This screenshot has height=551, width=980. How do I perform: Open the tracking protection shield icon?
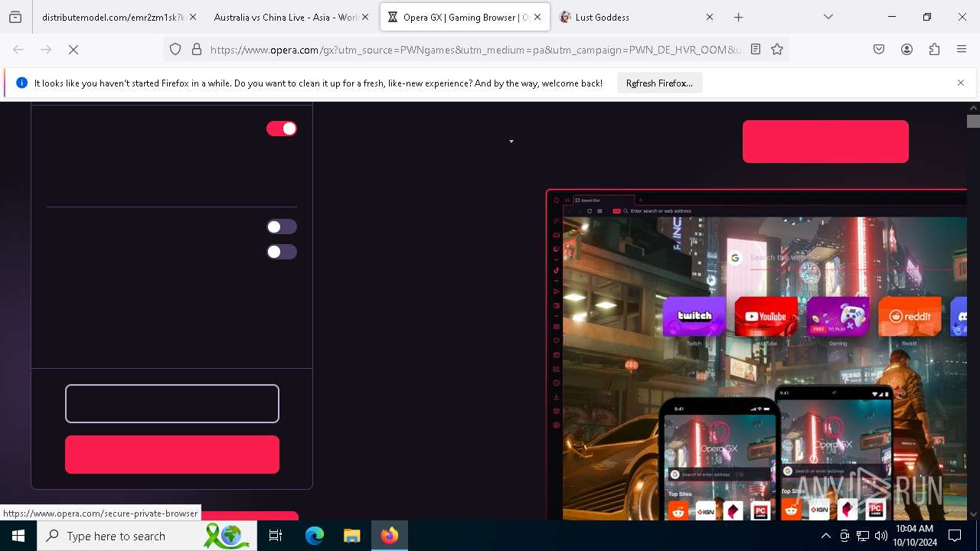[175, 49]
